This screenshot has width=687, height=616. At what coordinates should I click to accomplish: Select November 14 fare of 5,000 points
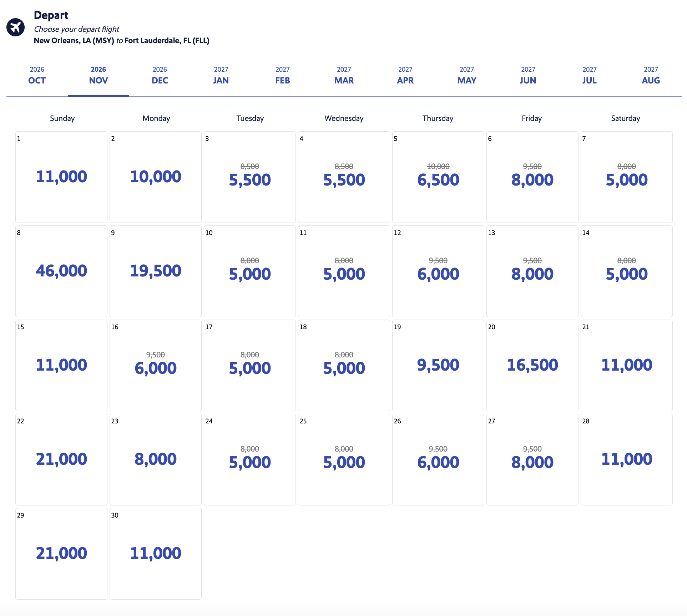(x=627, y=271)
